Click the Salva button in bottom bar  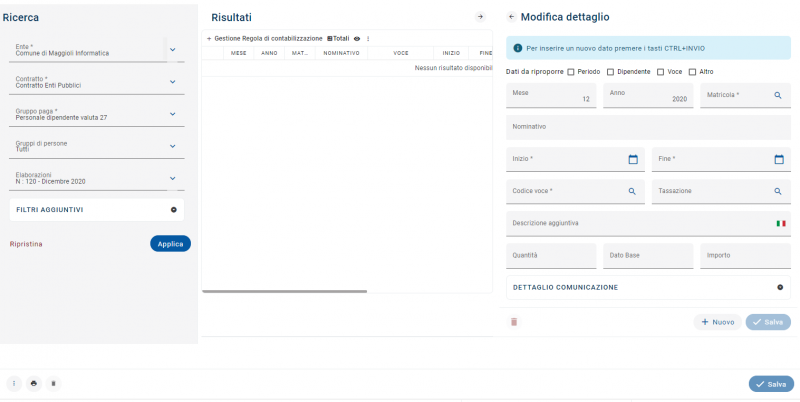[x=771, y=384]
